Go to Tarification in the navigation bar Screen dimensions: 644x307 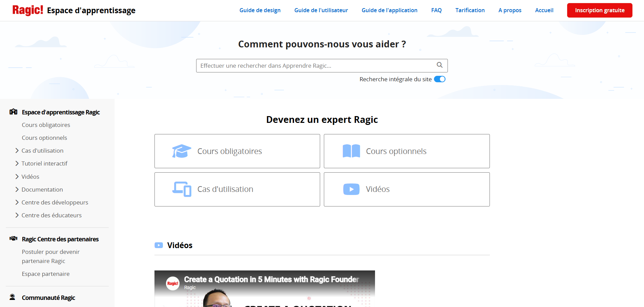click(x=470, y=10)
